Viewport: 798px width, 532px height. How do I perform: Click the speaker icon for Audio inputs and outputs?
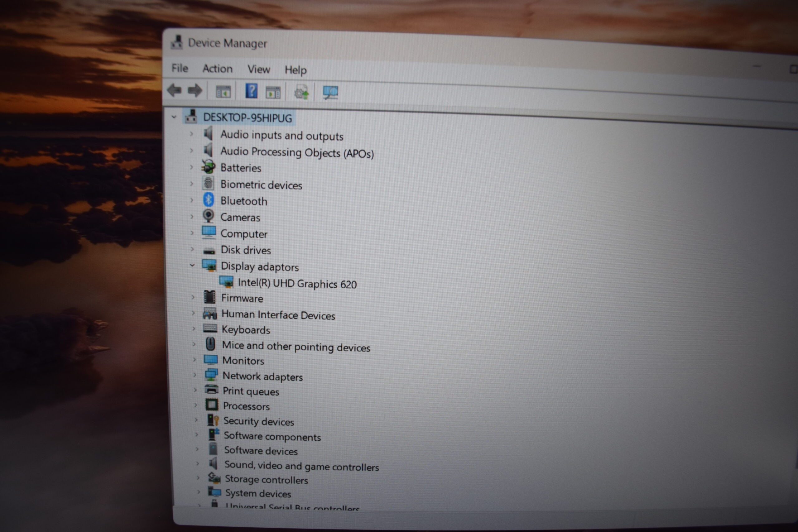pos(208,133)
